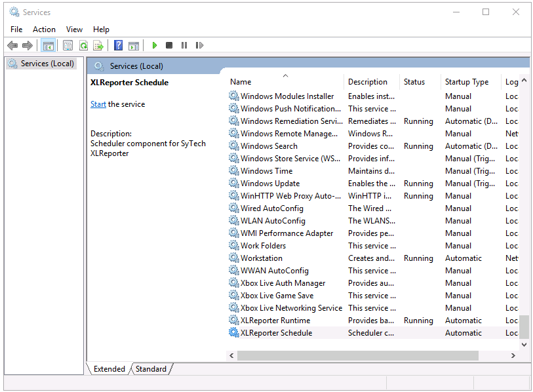Open the View menu
Viewport: 533px width, 392px height.
tap(74, 29)
